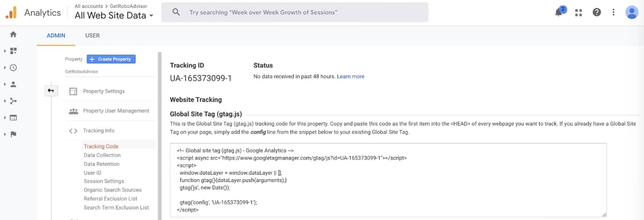Viewport: 644px width, 220px height.
Task: Open Property Settings
Action: tap(104, 91)
